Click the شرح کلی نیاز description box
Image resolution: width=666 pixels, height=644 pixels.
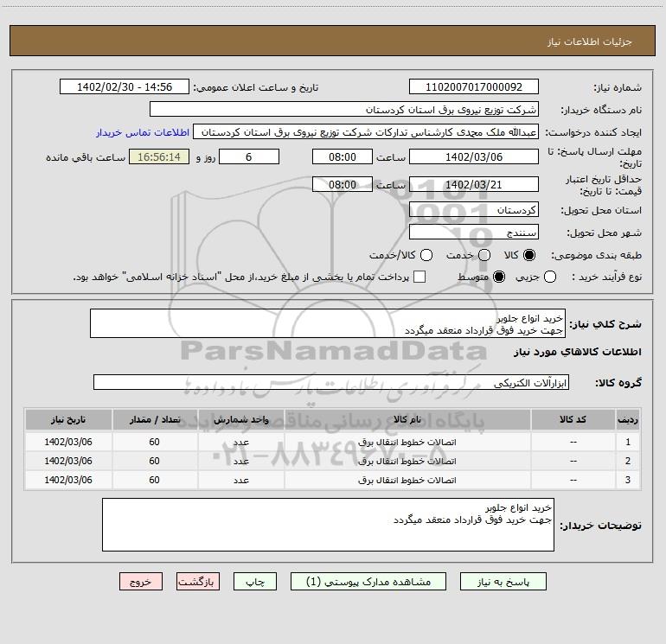(x=328, y=324)
